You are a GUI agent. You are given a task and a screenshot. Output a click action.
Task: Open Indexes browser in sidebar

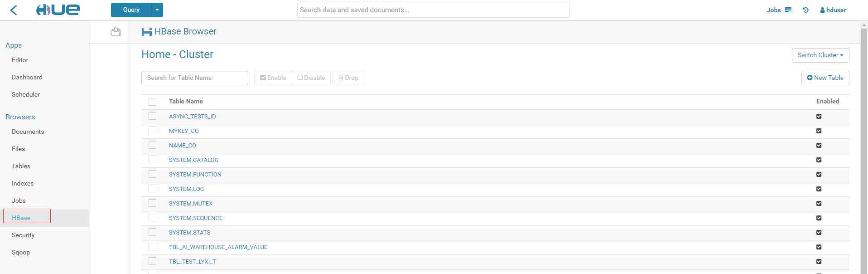[23, 183]
